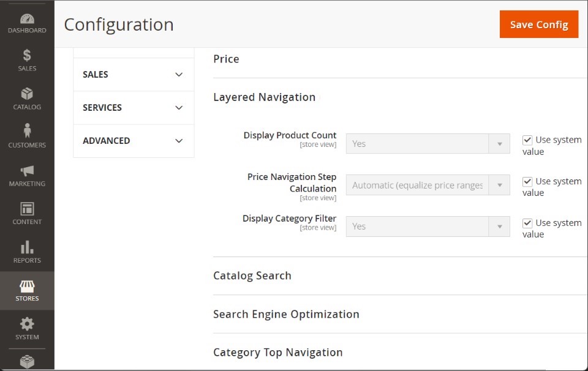588x371 pixels.
Task: Expand the Price section
Action: pos(226,59)
